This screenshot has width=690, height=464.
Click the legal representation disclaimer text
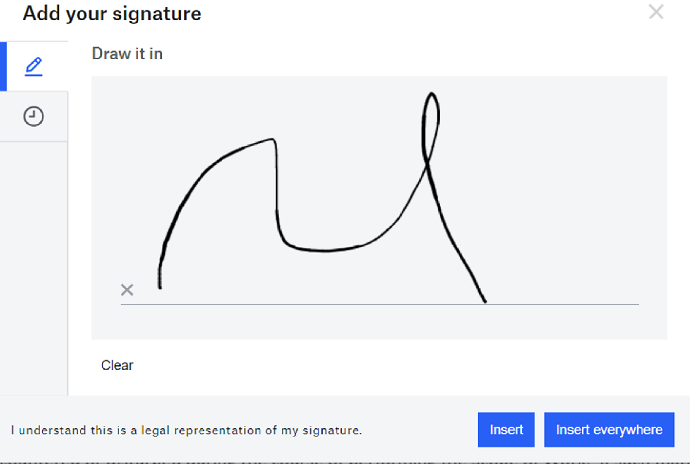click(x=187, y=430)
